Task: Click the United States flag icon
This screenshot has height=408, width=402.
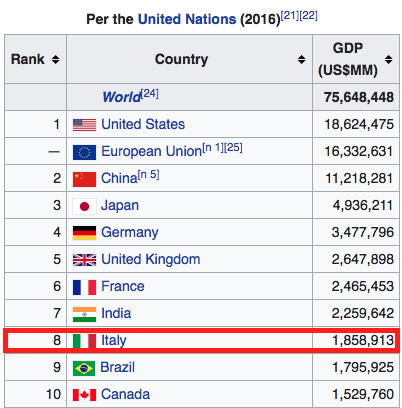Action: (x=84, y=125)
